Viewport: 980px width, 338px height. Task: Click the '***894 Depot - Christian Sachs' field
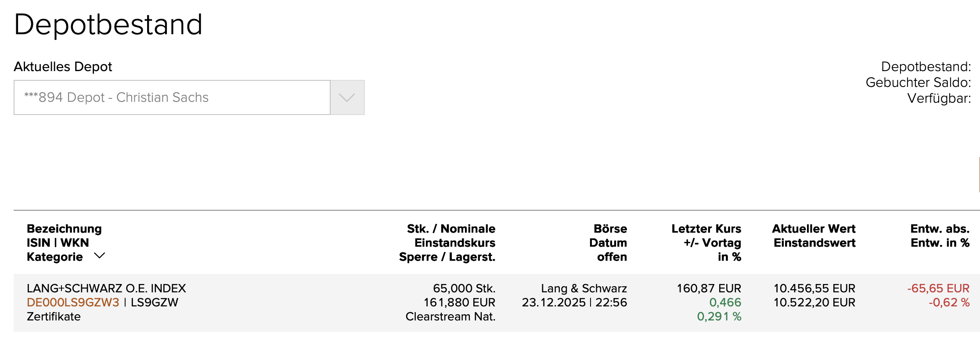pos(172,97)
